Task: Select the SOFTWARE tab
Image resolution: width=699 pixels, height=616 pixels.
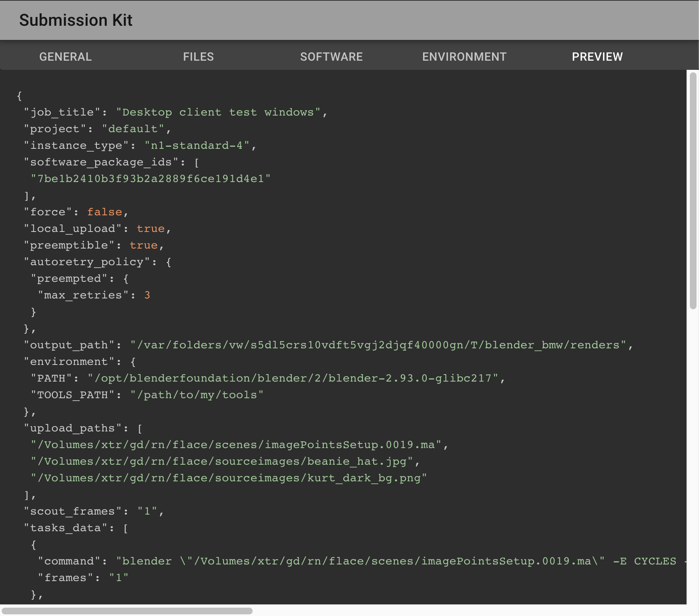Action: (332, 57)
